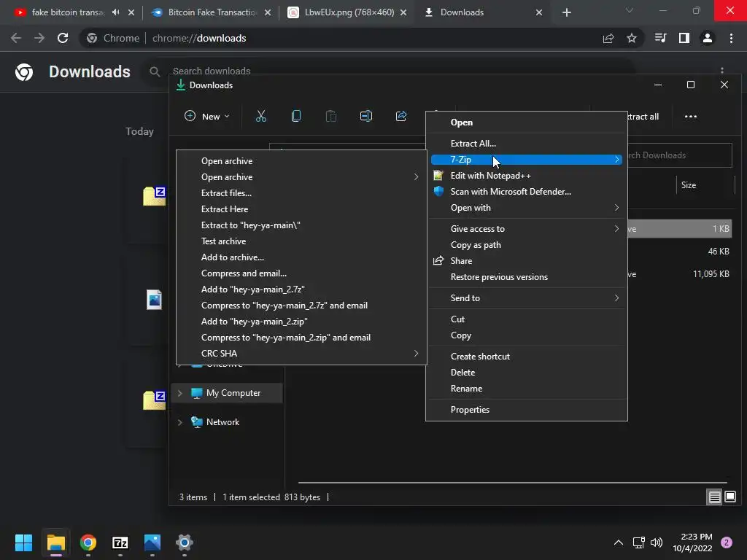Mute the fake bitcoin YouTube tab audio

116,12
